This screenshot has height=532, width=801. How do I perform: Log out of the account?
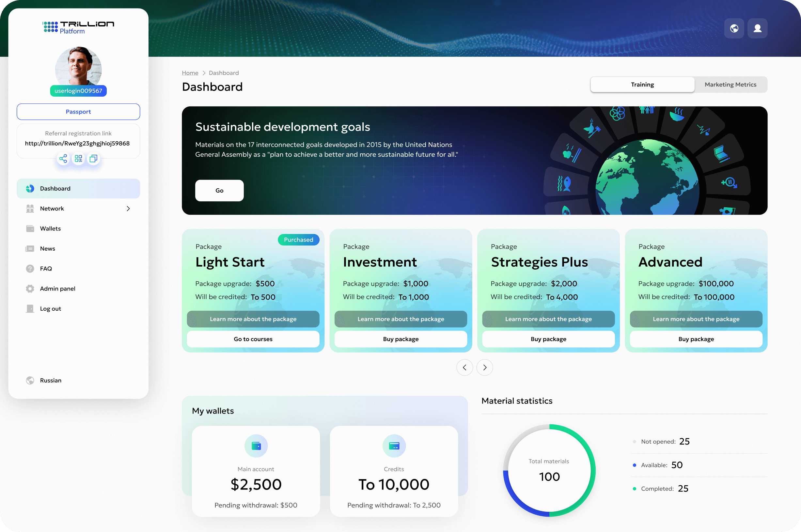51,308
